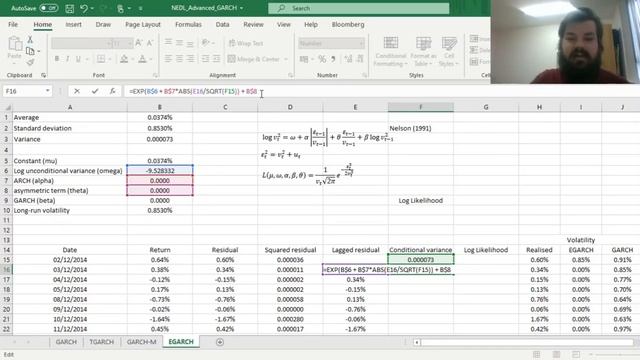Switch to the TGARCH sheet tab
The height and width of the screenshot is (360, 640).
pyautogui.click(x=102, y=342)
